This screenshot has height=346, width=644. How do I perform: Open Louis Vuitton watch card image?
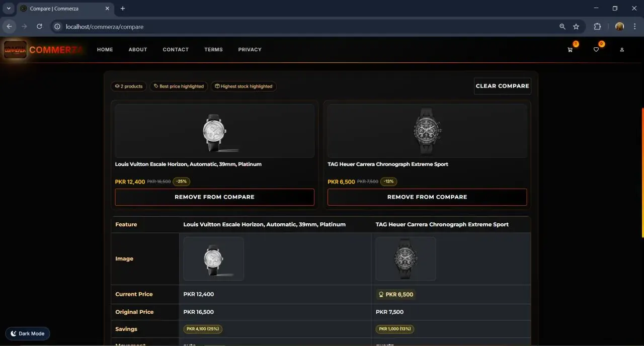(215, 131)
